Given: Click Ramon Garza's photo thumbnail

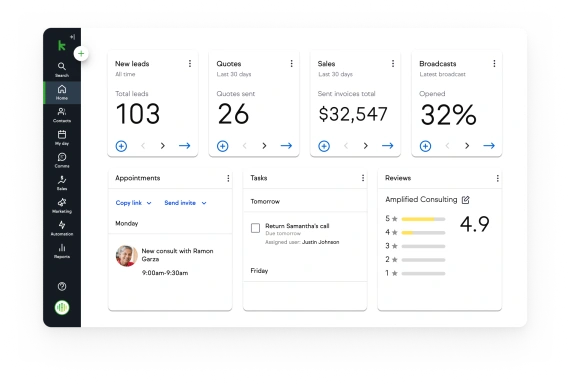Looking at the screenshot, I should [127, 256].
